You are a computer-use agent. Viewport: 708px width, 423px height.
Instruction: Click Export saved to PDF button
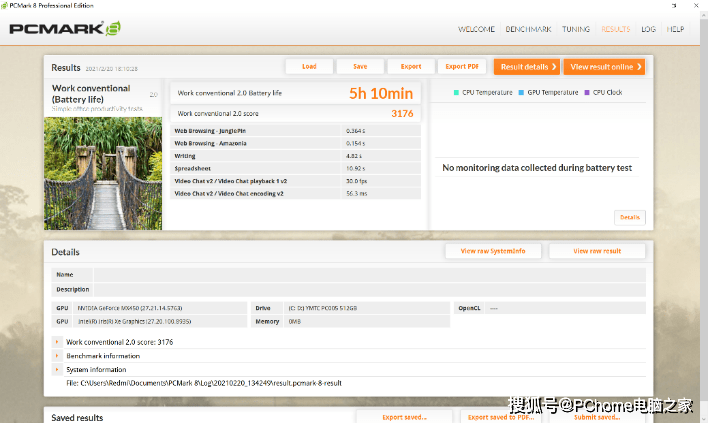(x=501, y=417)
